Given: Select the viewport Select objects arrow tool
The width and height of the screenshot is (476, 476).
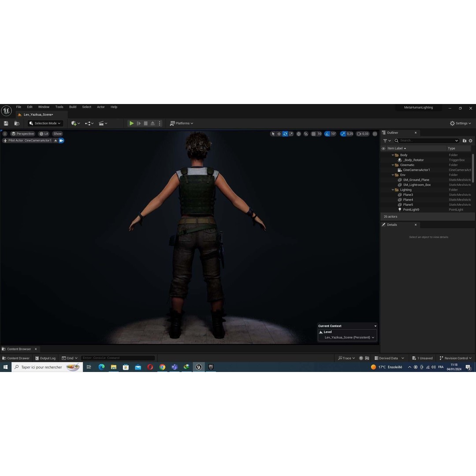Looking at the screenshot, I should pyautogui.click(x=273, y=134).
